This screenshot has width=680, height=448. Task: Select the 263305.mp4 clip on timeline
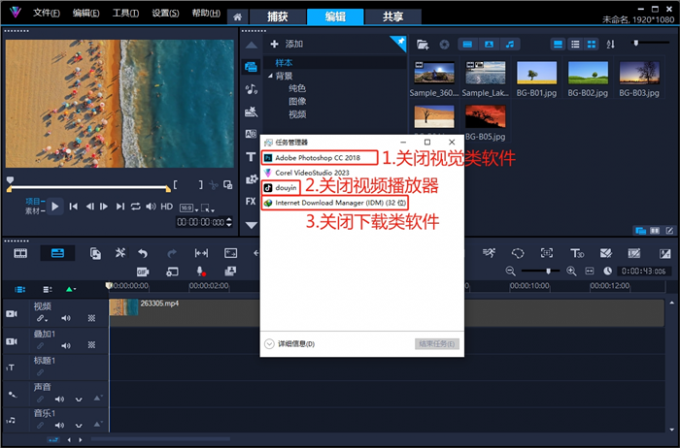coord(386,313)
